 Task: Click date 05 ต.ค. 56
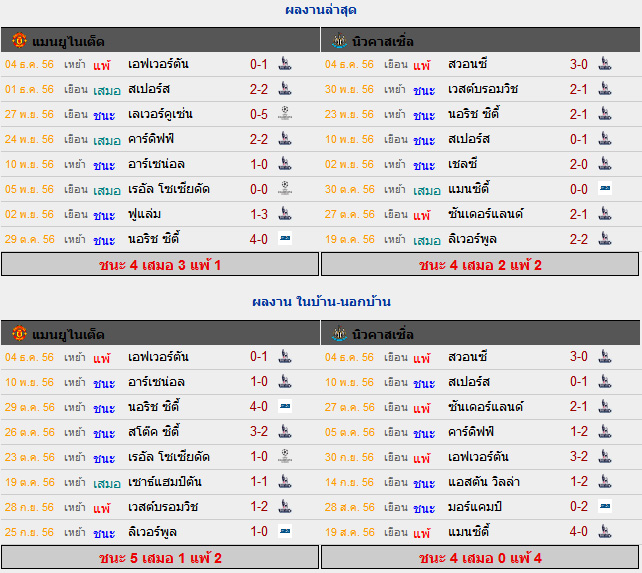coord(350,432)
